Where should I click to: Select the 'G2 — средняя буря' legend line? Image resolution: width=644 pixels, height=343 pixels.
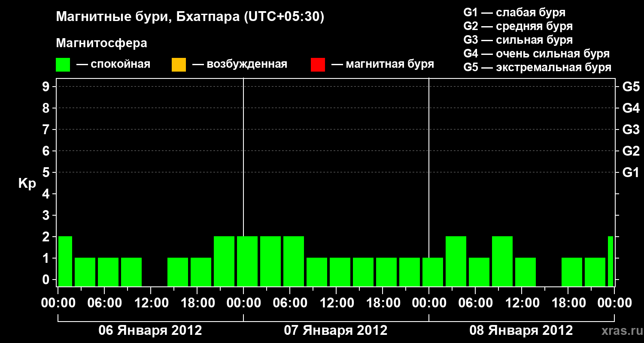[518, 26]
